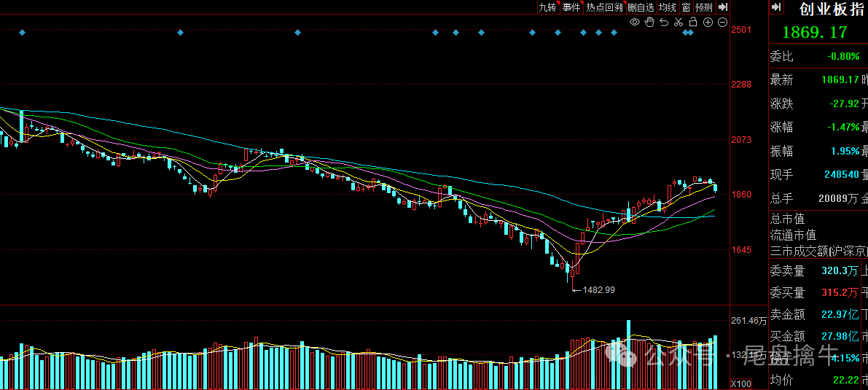Toggle the chart lock icon
This screenshot has width=868, height=390.
(x=693, y=23)
